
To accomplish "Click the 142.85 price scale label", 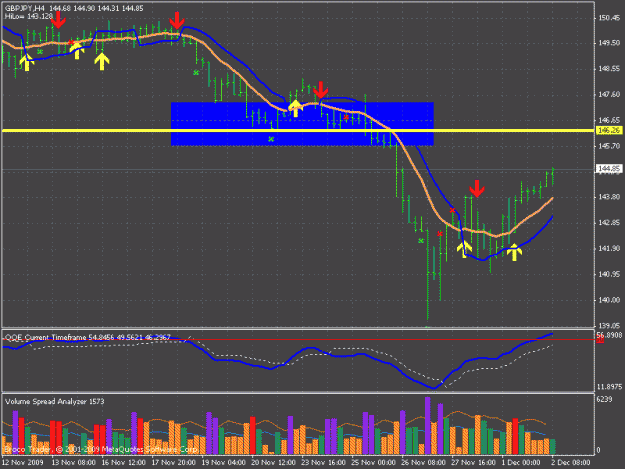I will 609,222.
